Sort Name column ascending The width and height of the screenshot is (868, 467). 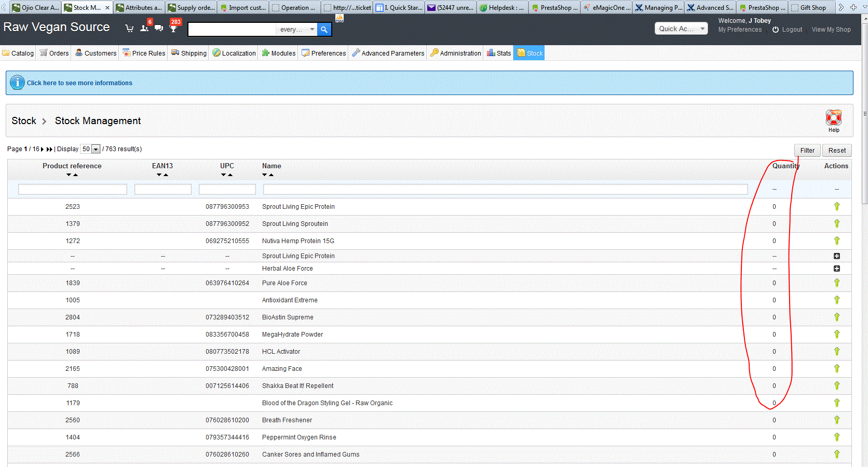coord(272,175)
